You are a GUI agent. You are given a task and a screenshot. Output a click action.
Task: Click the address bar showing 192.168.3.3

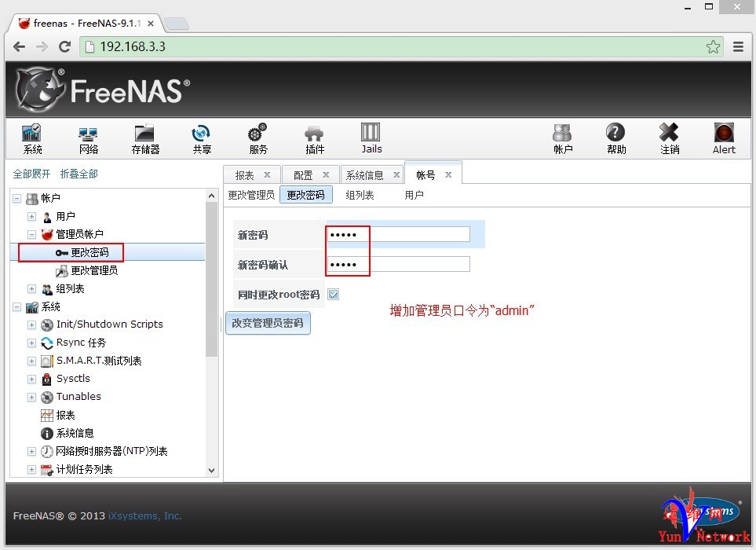[401, 47]
